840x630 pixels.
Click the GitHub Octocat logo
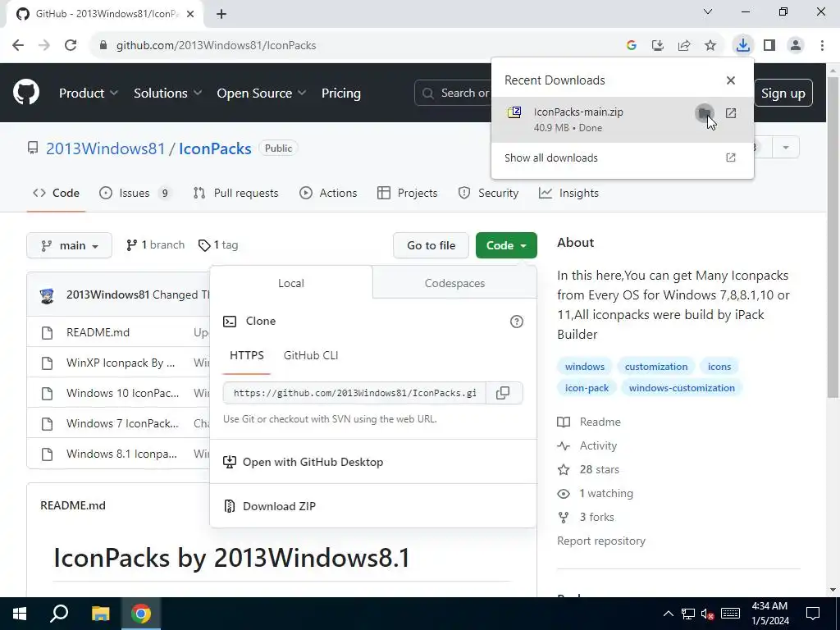coord(26,93)
